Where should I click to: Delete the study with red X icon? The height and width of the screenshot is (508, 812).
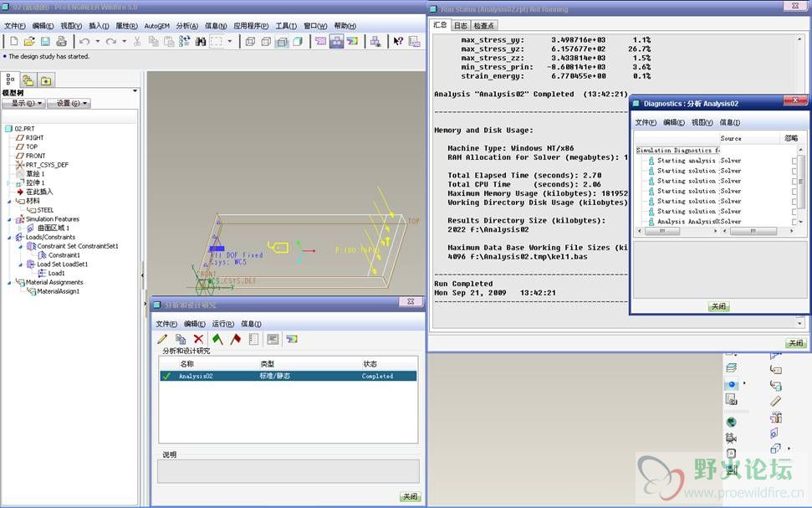(x=198, y=339)
